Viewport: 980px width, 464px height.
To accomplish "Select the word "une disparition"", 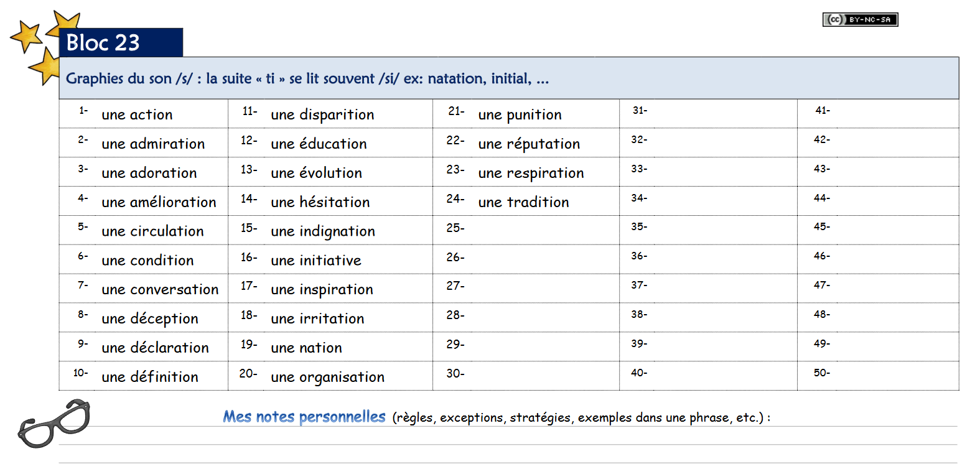I will coord(322,114).
